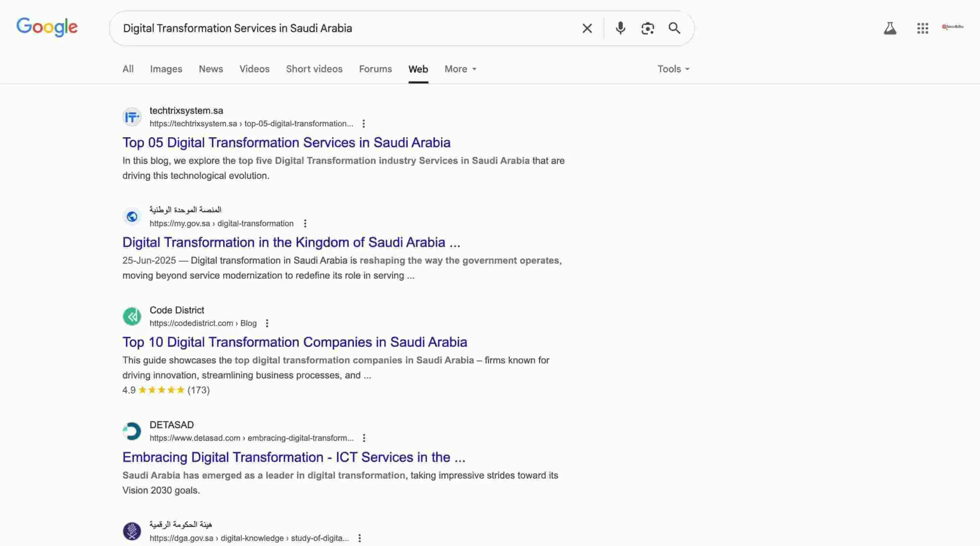Clear the search query with the X
The width and height of the screenshot is (980, 546).
click(586, 28)
